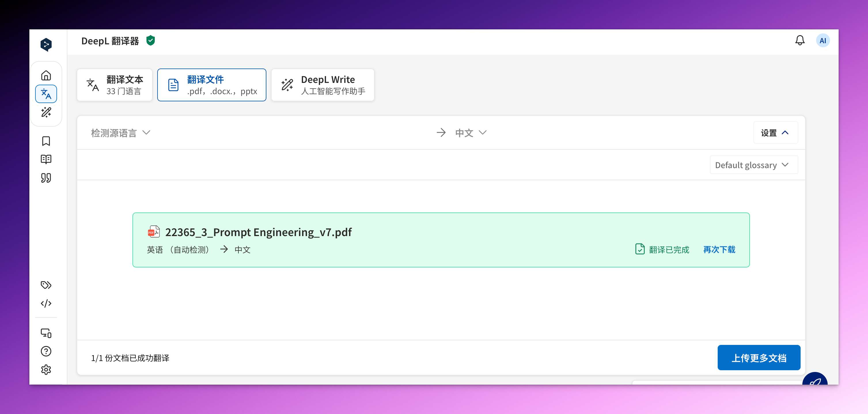Viewport: 868px width, 414px height.
Task: Open the API code brackets icon
Action: coord(46,303)
